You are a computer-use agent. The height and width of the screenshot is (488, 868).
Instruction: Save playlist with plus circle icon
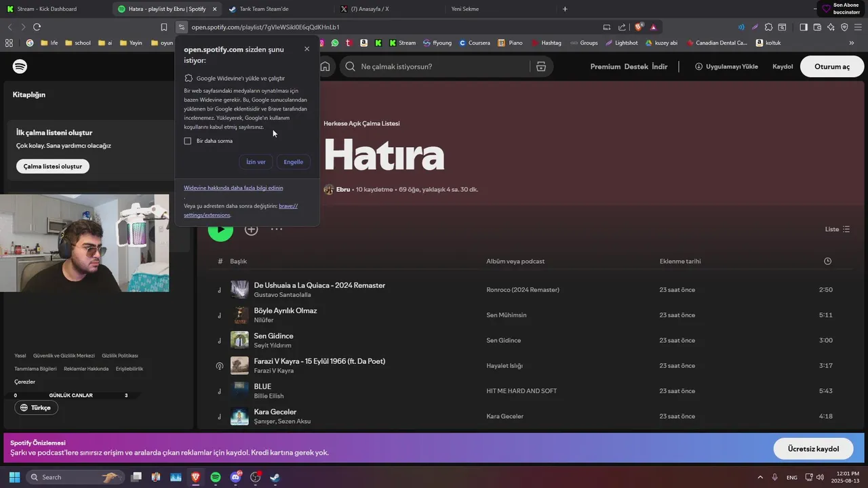click(252, 229)
